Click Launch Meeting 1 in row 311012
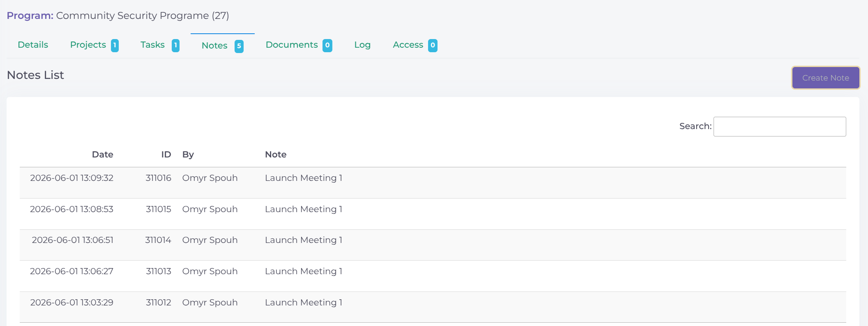The width and height of the screenshot is (868, 326). tap(304, 303)
